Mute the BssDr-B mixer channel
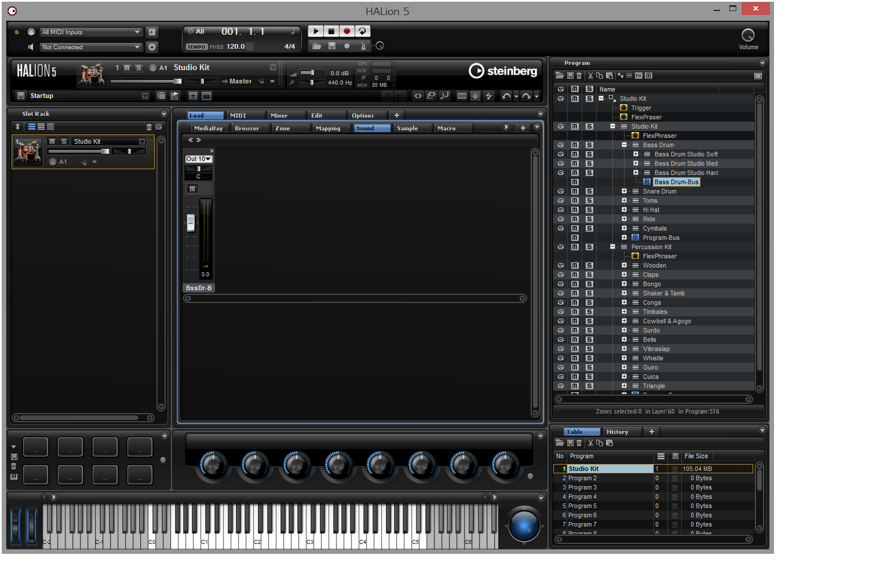This screenshot has width=869, height=588. 192,189
